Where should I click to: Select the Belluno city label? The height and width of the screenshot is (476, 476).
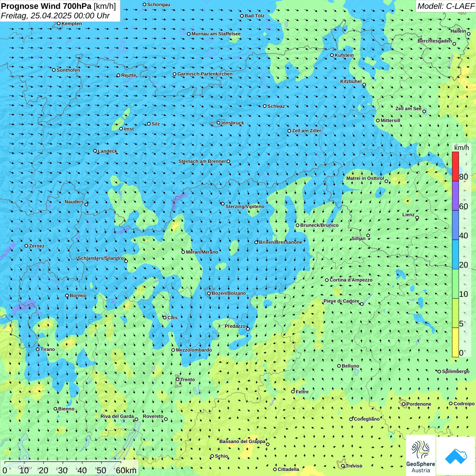click(x=350, y=366)
